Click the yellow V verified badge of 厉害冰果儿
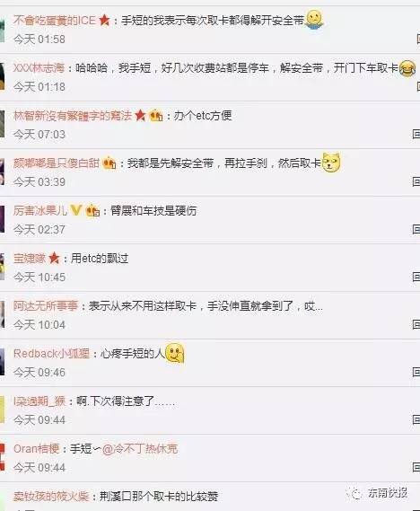This screenshot has height=511, width=420. click(76, 210)
